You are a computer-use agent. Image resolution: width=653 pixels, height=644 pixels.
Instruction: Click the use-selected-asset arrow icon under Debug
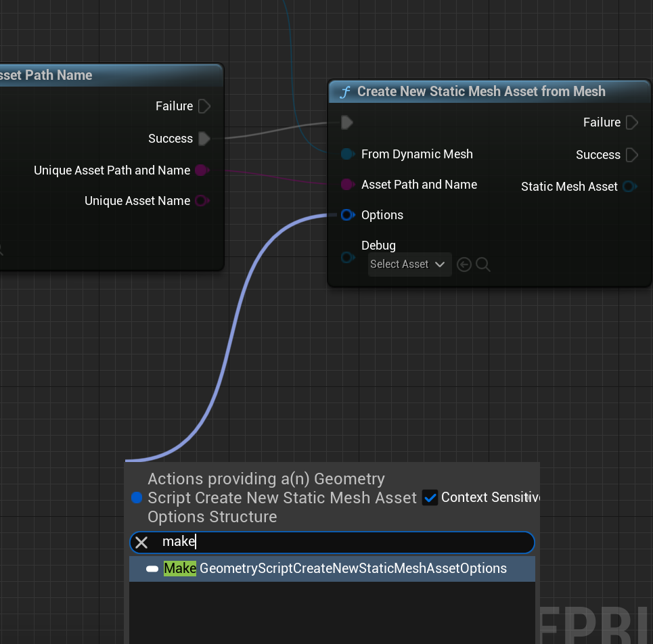pyautogui.click(x=464, y=264)
